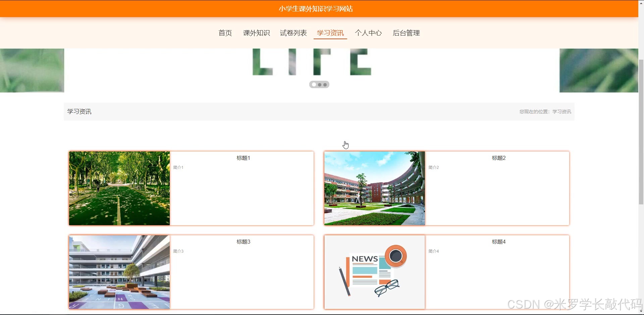Click the 标题3 article card
The height and width of the screenshot is (315, 644).
pyautogui.click(x=243, y=241)
